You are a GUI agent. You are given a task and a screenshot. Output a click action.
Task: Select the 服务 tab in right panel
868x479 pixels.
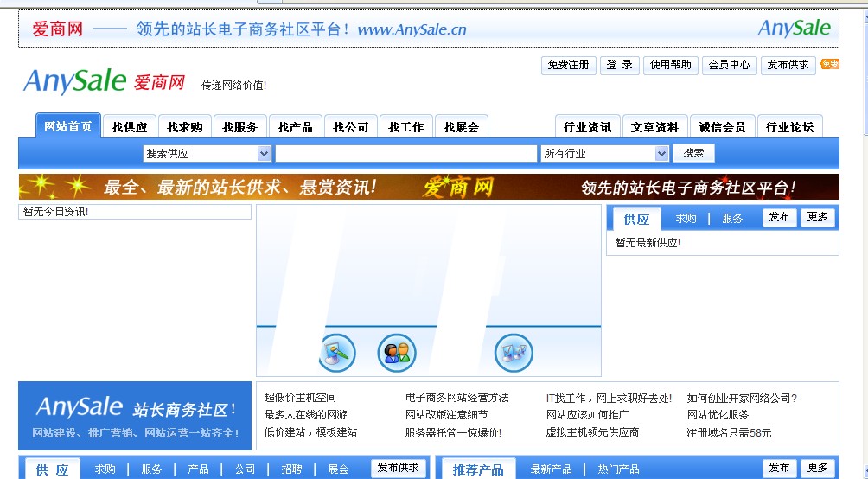pos(731,218)
